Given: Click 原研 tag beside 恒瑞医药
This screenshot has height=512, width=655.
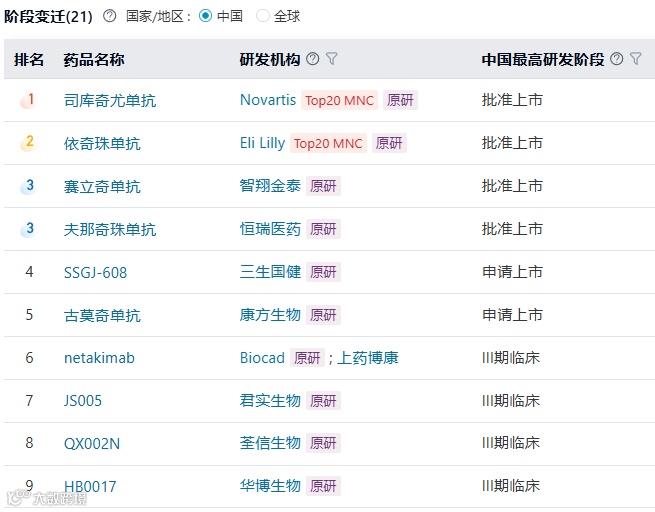Looking at the screenshot, I should [323, 229].
